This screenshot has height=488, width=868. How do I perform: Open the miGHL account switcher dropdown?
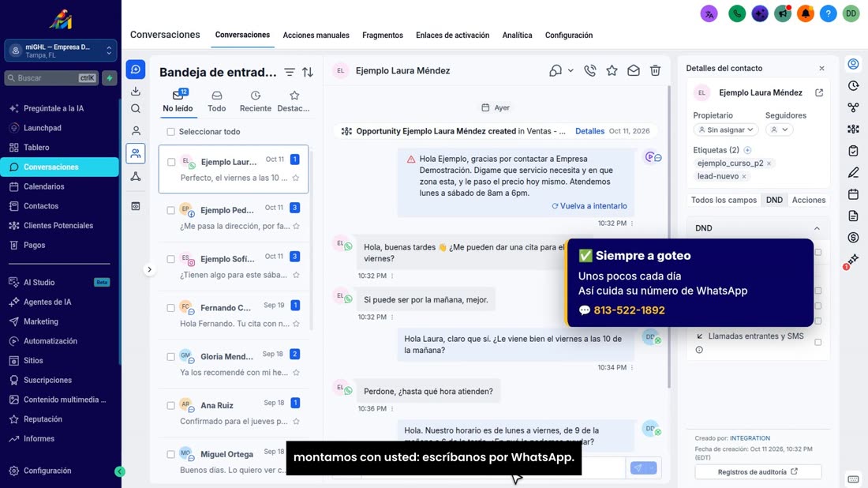pos(61,51)
